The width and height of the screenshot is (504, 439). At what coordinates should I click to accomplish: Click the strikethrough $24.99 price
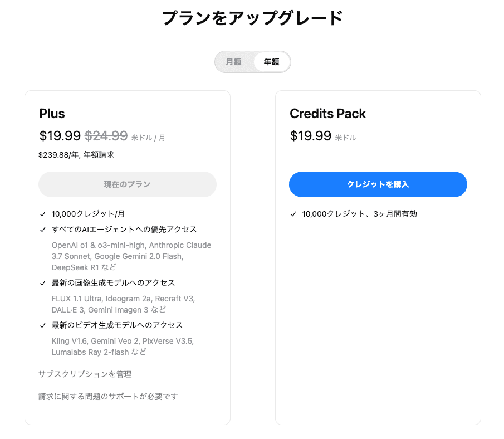click(106, 135)
